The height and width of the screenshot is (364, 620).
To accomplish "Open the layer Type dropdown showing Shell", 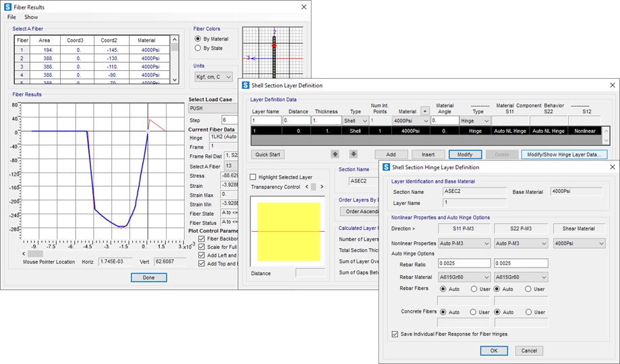I will tap(355, 121).
